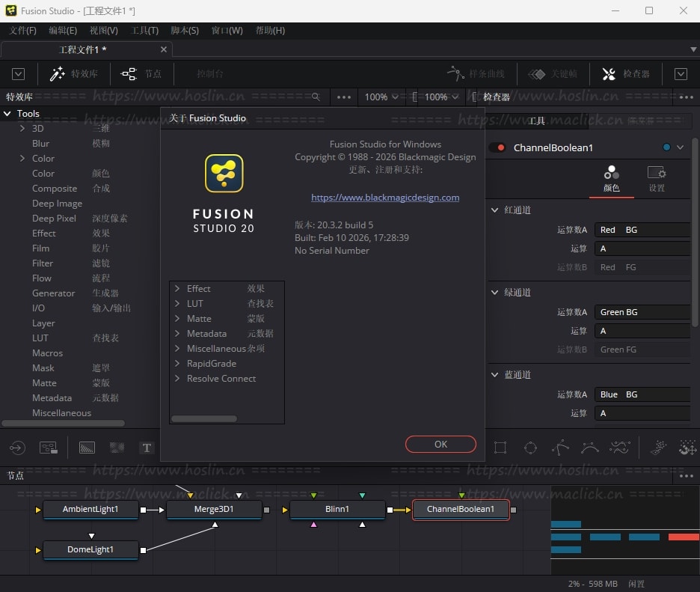
Task: Click the effects library horizontal scrollbar
Action: pos(64,423)
